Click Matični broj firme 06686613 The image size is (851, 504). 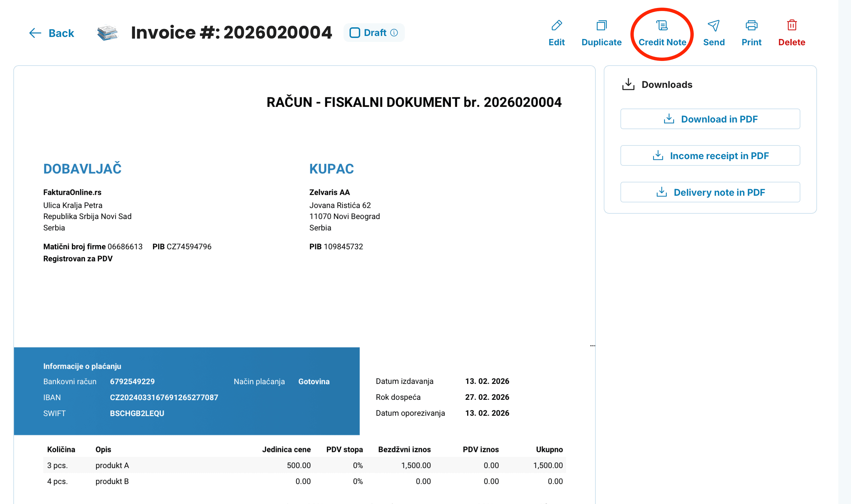tap(92, 247)
